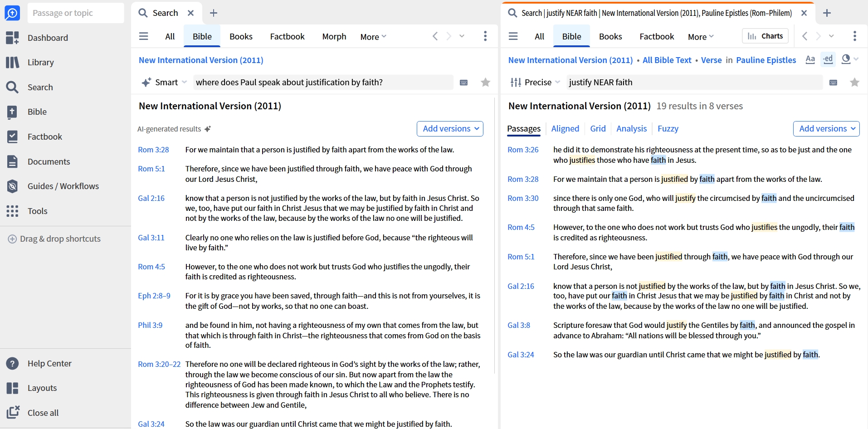Open right panel hamburger menu

tap(513, 36)
